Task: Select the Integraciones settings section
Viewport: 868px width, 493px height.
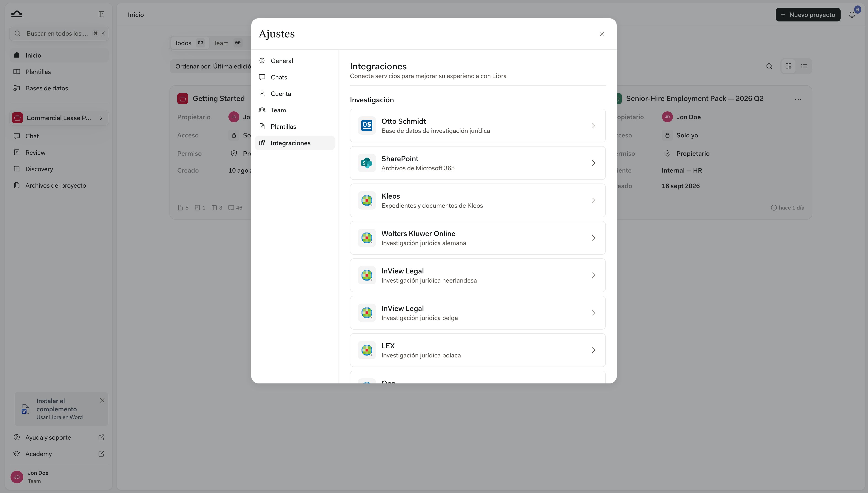Action: point(295,143)
